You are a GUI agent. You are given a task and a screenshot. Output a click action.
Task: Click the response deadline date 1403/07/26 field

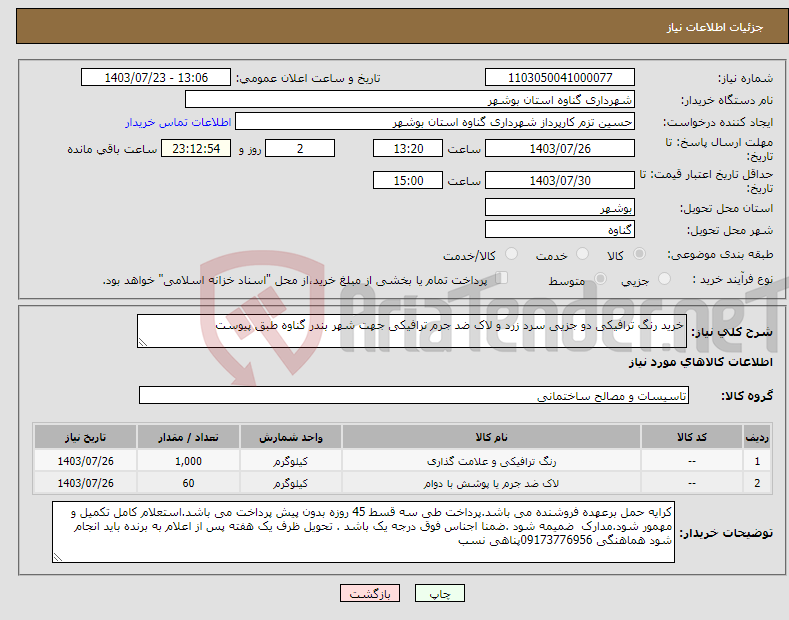tap(560, 148)
